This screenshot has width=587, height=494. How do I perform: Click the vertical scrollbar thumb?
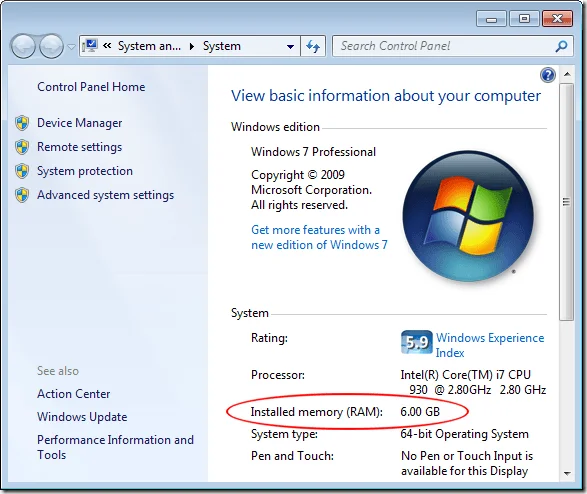(567, 202)
